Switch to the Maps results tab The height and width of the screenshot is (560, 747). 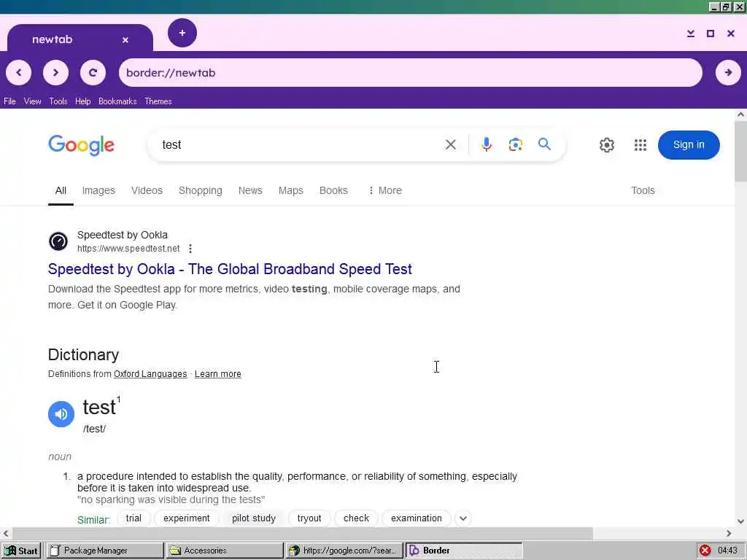point(290,190)
